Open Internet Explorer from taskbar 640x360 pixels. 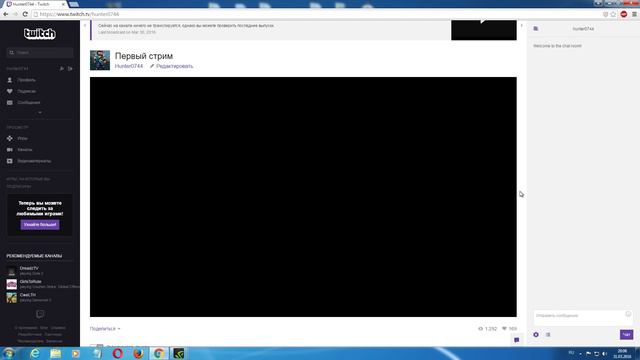click(35, 353)
